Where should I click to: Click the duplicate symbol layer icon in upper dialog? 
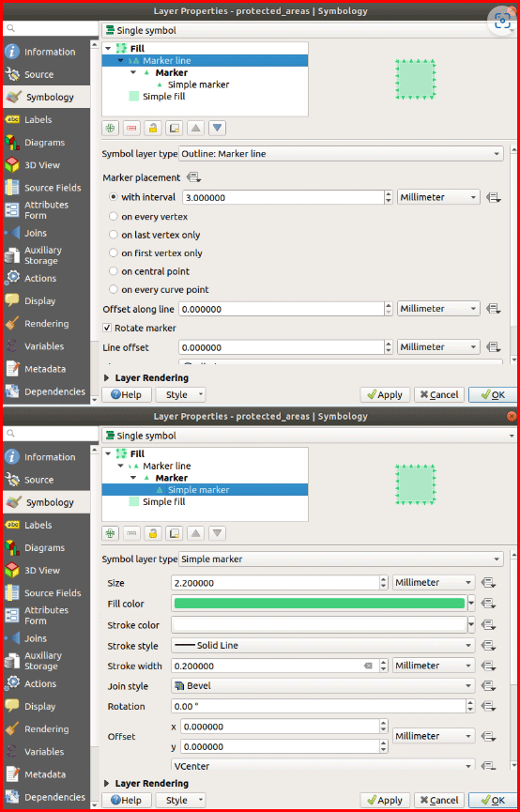tap(174, 128)
